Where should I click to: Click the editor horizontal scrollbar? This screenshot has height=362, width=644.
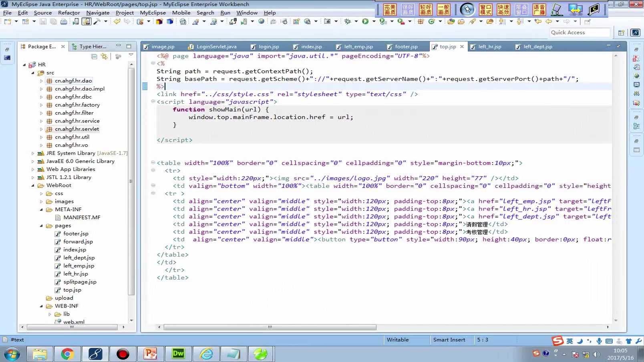(270, 327)
